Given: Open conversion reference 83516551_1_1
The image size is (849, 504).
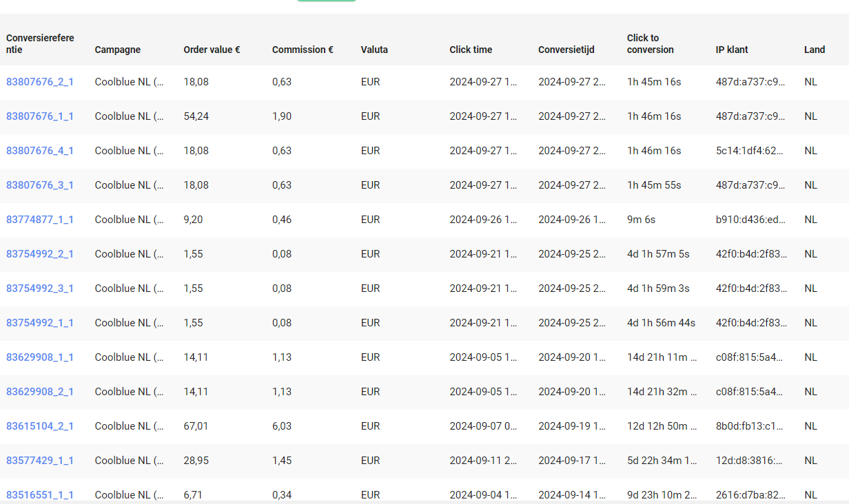Looking at the screenshot, I should click(x=40, y=495).
